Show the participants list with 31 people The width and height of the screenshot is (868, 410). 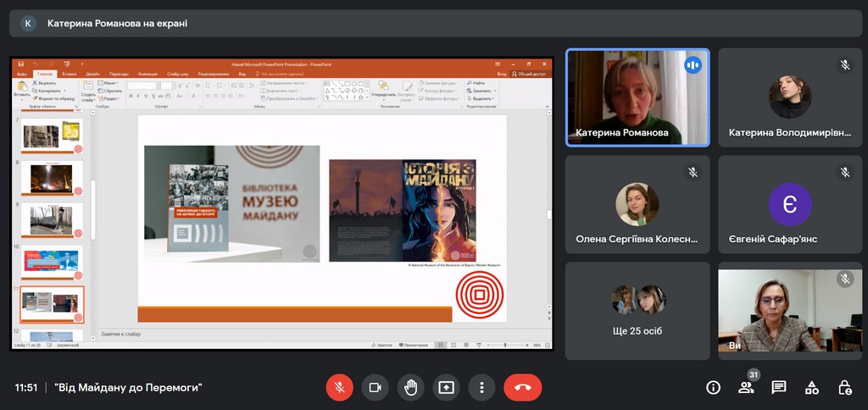(x=746, y=387)
